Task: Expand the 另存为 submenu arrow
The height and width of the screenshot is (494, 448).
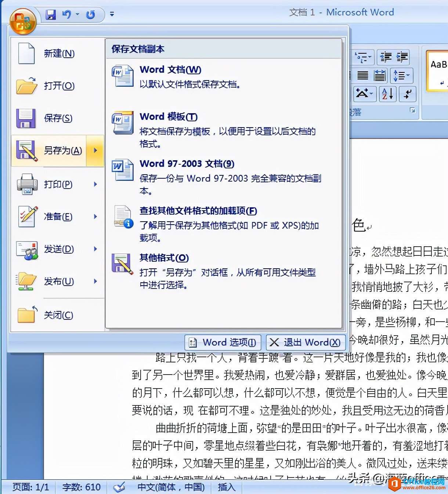Action: pos(95,150)
